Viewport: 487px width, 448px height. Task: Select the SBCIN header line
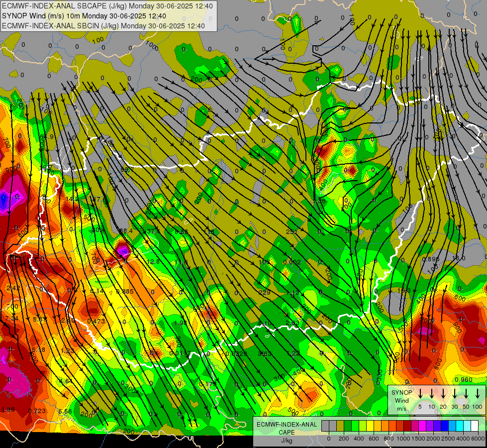[103, 26]
